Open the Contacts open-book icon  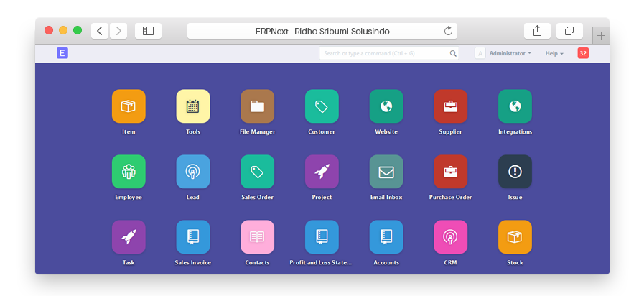point(258,237)
